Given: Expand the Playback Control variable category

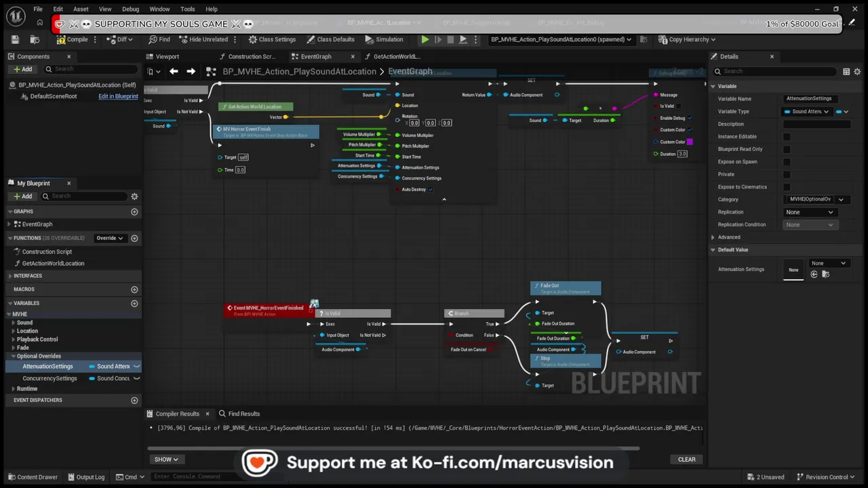Looking at the screenshot, I should (x=13, y=340).
